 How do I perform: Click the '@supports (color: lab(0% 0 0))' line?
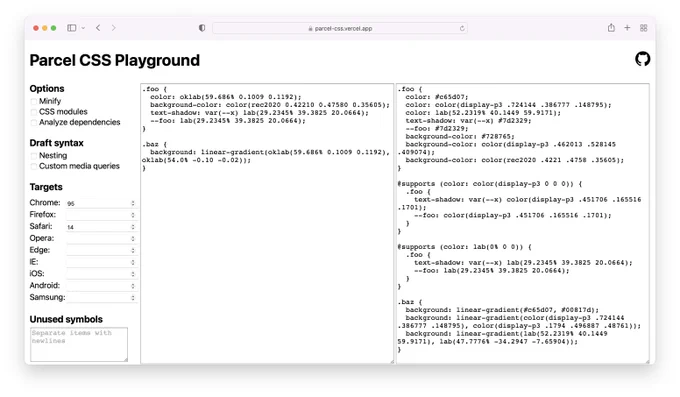click(x=464, y=247)
